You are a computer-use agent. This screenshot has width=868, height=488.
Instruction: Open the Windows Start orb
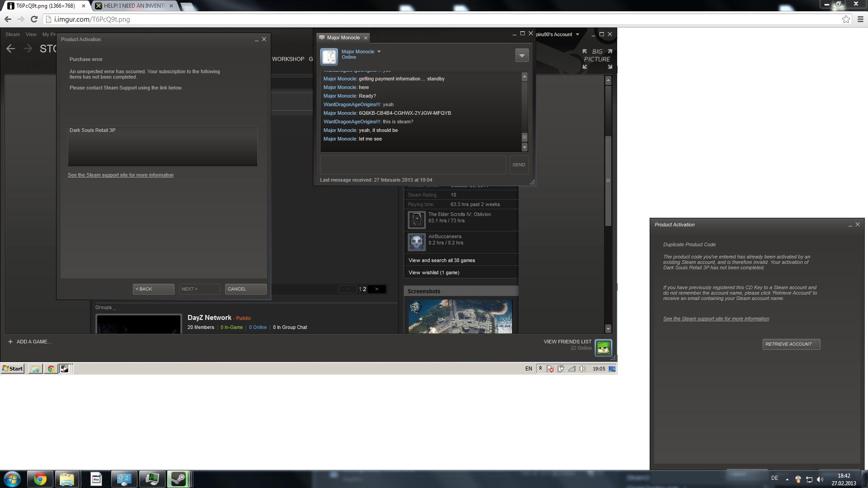12,479
